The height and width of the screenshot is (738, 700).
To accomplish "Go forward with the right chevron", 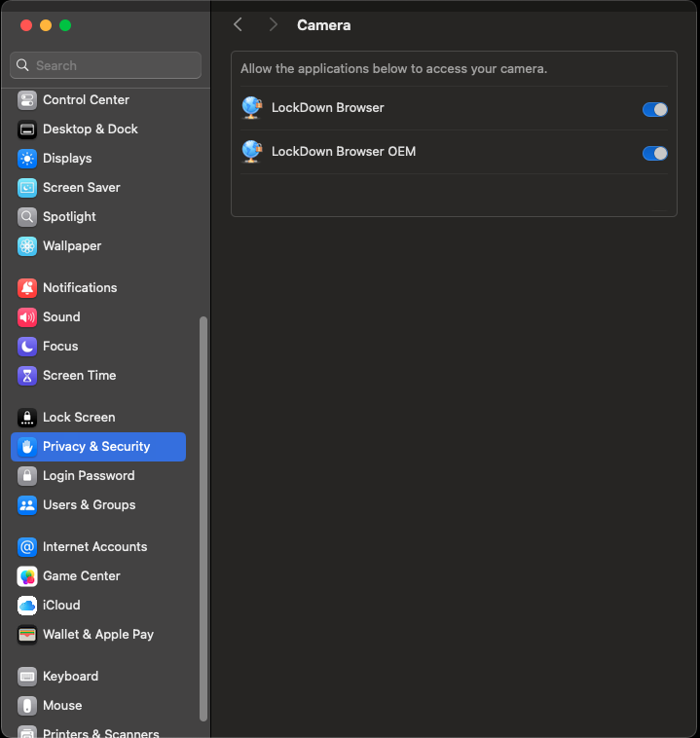I will click(x=273, y=24).
